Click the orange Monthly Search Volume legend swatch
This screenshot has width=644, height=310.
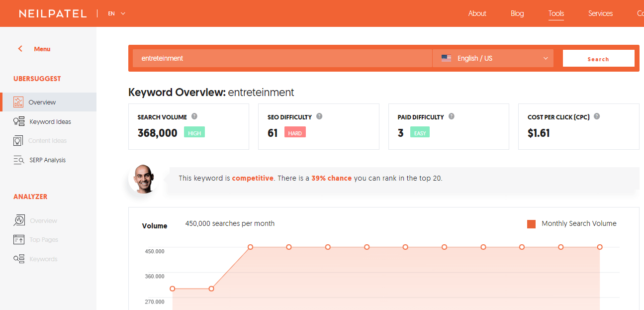[x=531, y=224]
